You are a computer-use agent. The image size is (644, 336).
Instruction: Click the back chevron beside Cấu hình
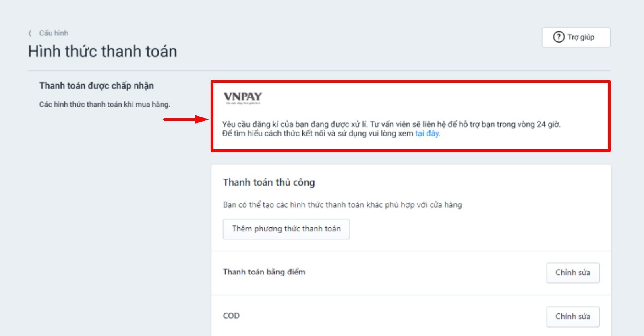pyautogui.click(x=30, y=33)
